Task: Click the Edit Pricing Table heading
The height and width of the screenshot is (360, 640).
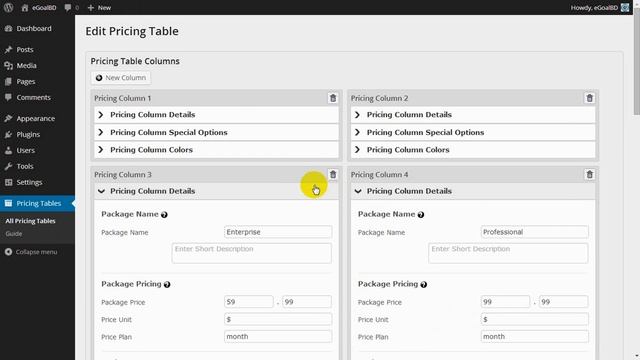Action: pyautogui.click(x=132, y=31)
